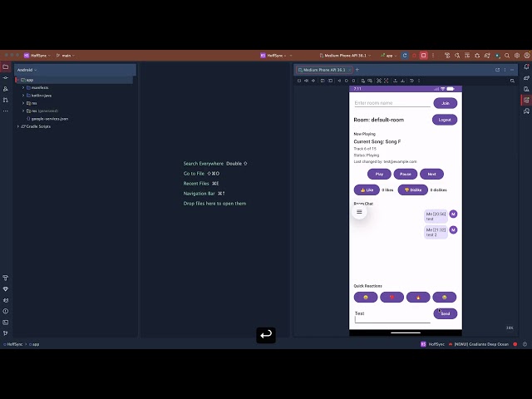Click HoffSync breadcrumb in status bar
The width and height of the screenshot is (532, 399).
[15, 344]
